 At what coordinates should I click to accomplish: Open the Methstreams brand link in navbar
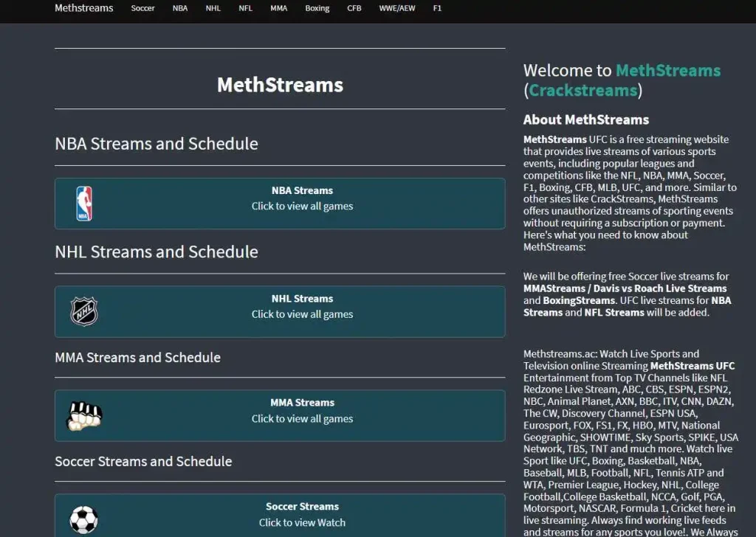pos(84,8)
